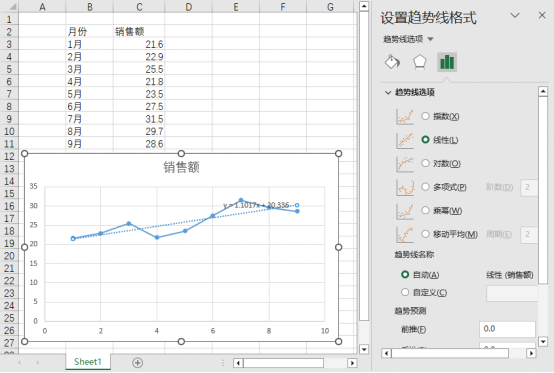Collapse the 趋势线选项 section

pyautogui.click(x=388, y=93)
